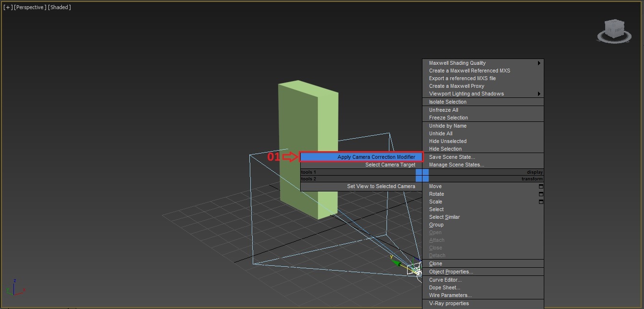Open the [+] viewport general menu
Image resolution: width=644 pixels, height=309 pixels.
[x=7, y=7]
